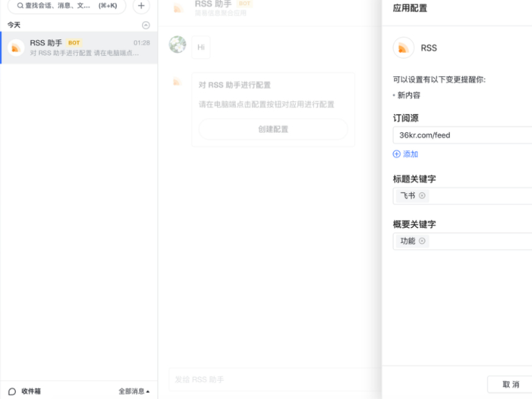Click the 01:28 timestamp on RSS 助手

click(x=141, y=43)
